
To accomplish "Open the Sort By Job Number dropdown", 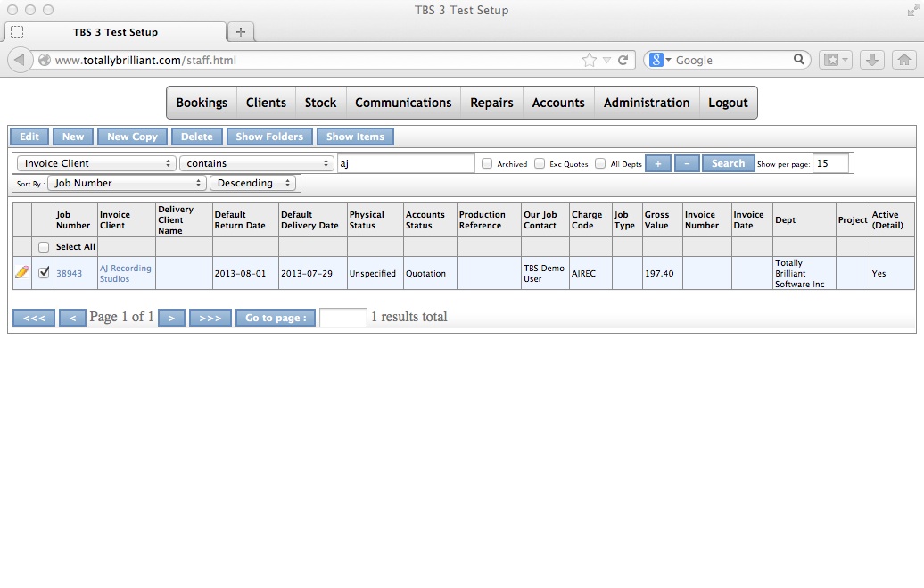I will coord(127,183).
